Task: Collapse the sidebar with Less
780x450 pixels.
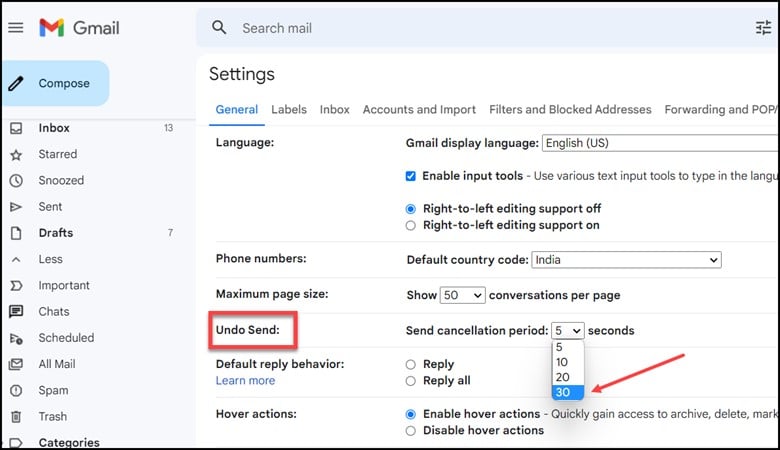Action: click(x=50, y=259)
